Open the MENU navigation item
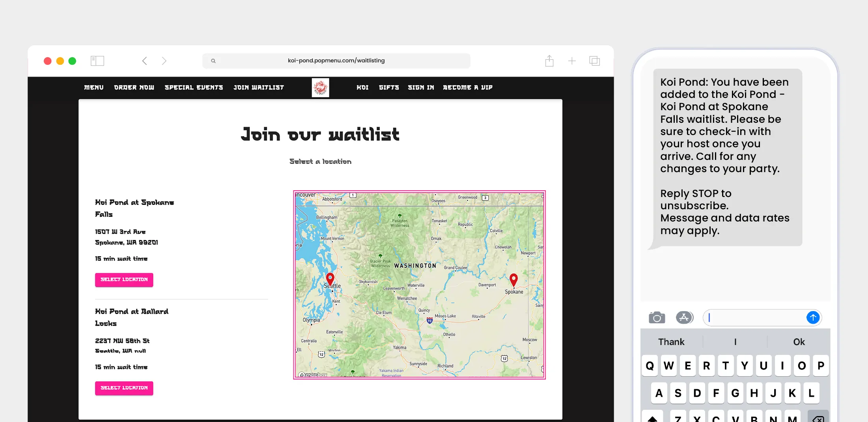The image size is (868, 422). click(94, 87)
